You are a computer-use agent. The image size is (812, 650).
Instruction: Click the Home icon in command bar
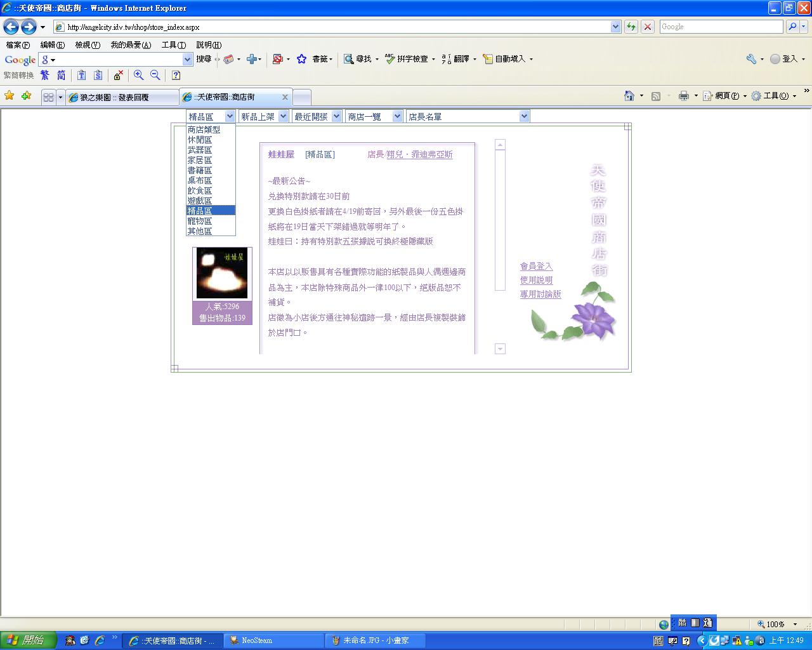coord(629,96)
